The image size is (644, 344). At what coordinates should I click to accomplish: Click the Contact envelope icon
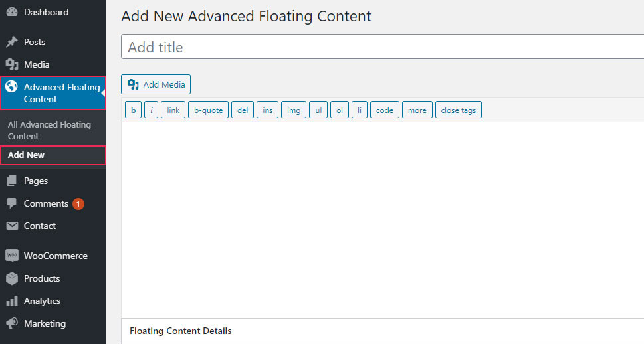[x=12, y=226]
